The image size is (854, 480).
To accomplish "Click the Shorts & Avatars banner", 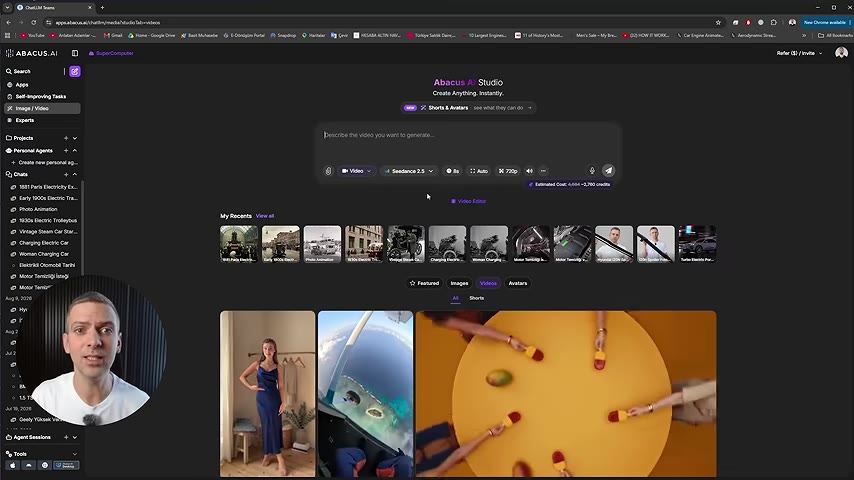I will pyautogui.click(x=468, y=108).
